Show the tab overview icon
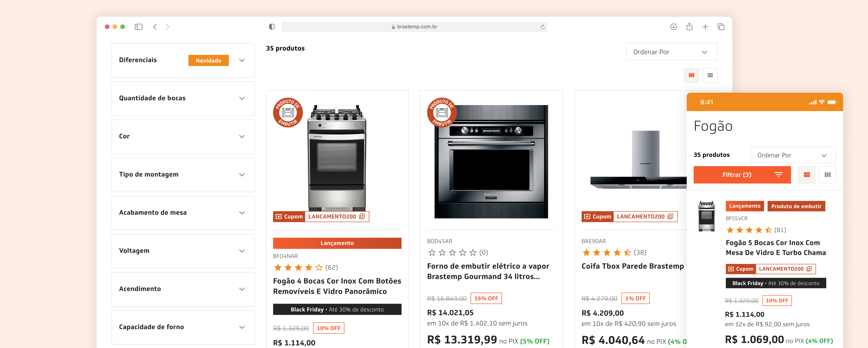This screenshot has height=348, width=868. click(x=721, y=27)
